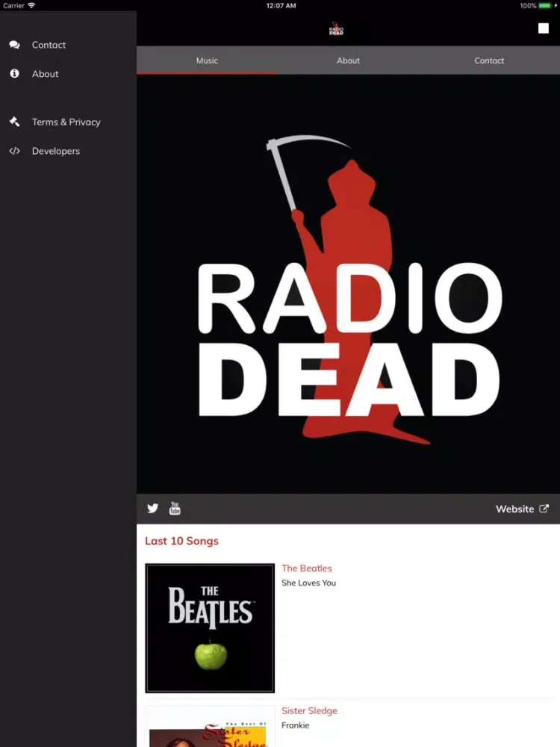Open Contact from the sidebar menu

(x=49, y=45)
